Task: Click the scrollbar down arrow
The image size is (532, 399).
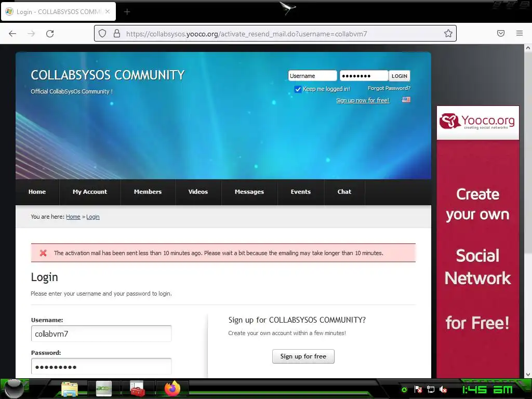Action: (528, 374)
